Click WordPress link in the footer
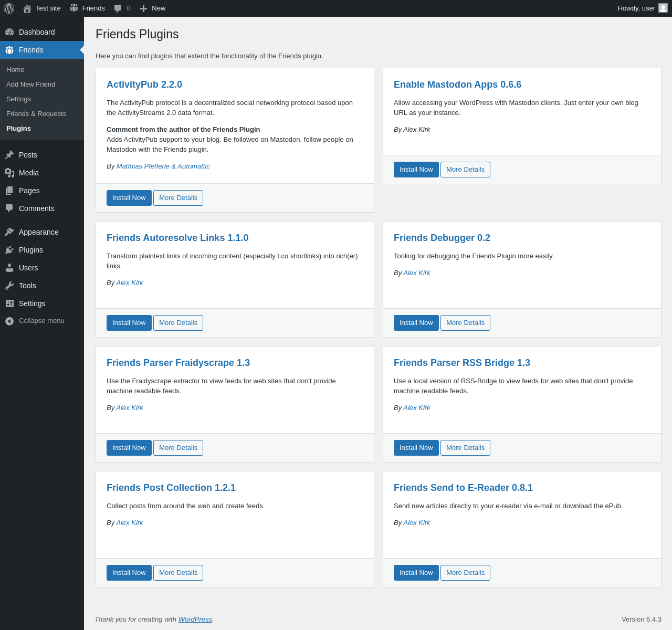 (x=195, y=619)
